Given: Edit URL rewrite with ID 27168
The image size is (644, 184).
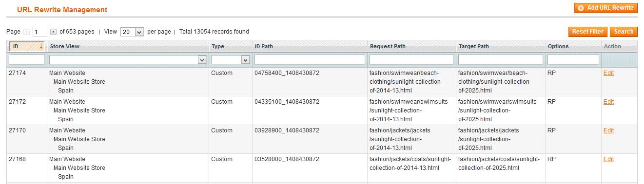Looking at the screenshot, I should coord(608,159).
